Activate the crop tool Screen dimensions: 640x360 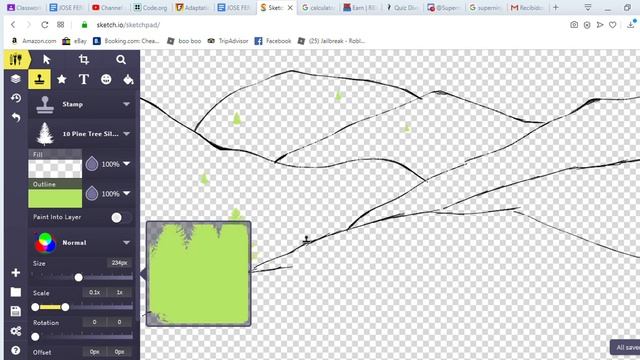(x=84, y=60)
